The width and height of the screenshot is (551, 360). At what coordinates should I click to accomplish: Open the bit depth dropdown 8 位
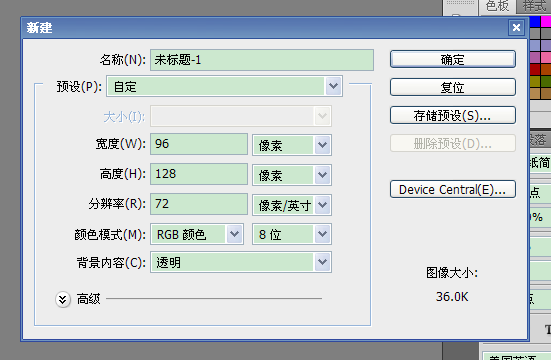pyautogui.click(x=292, y=234)
